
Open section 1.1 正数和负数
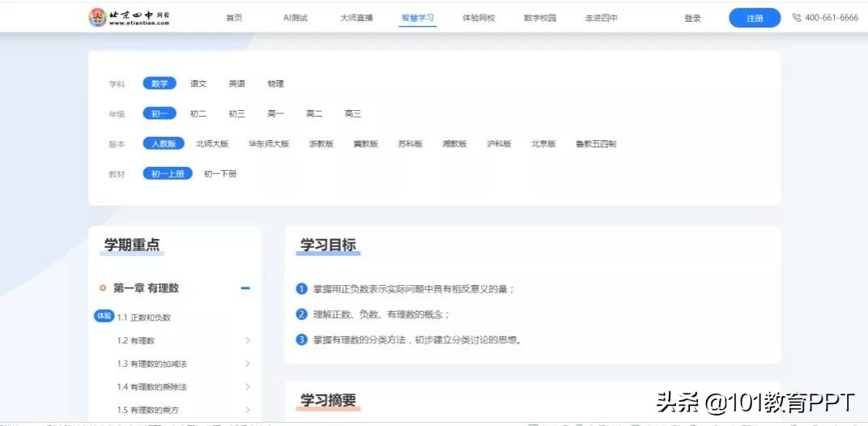144,317
